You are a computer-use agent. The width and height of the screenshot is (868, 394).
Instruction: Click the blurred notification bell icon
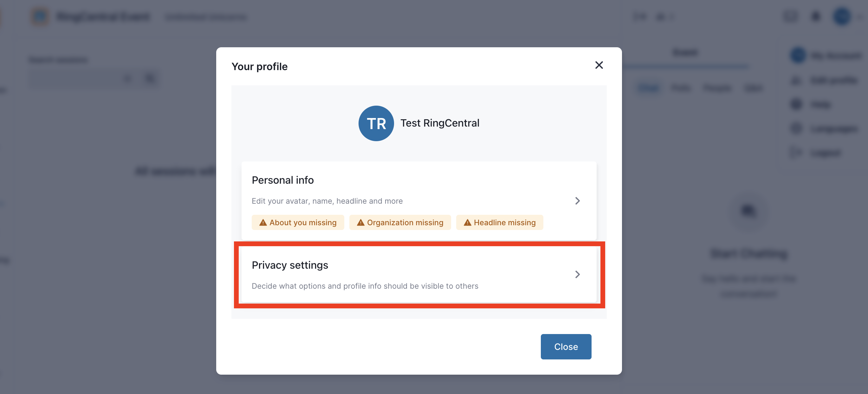[815, 16]
